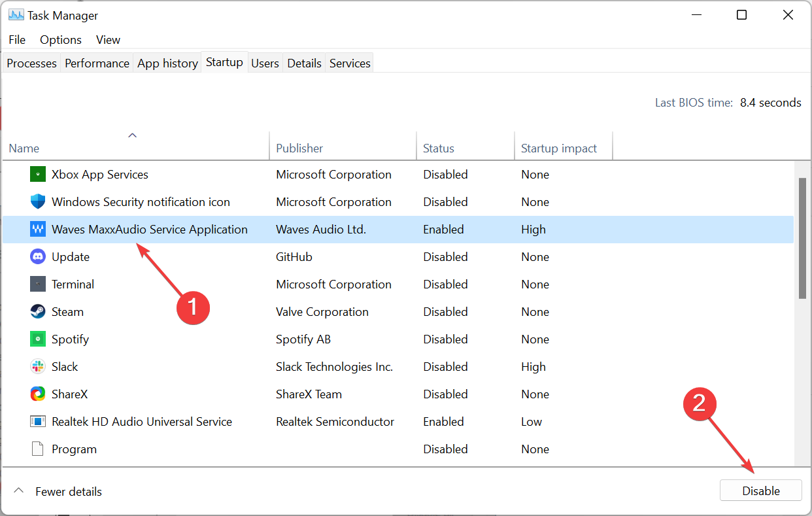
Task: Select the Slack entry name
Action: coord(65,367)
